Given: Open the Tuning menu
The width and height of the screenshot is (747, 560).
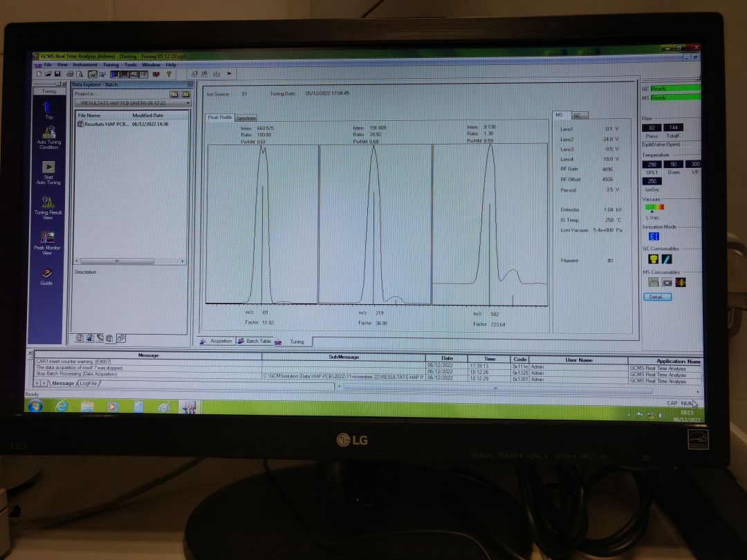Looking at the screenshot, I should pos(111,64).
